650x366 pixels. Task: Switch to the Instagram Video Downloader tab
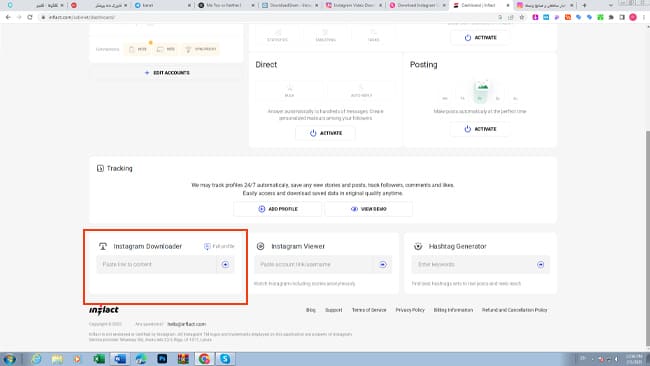point(354,5)
